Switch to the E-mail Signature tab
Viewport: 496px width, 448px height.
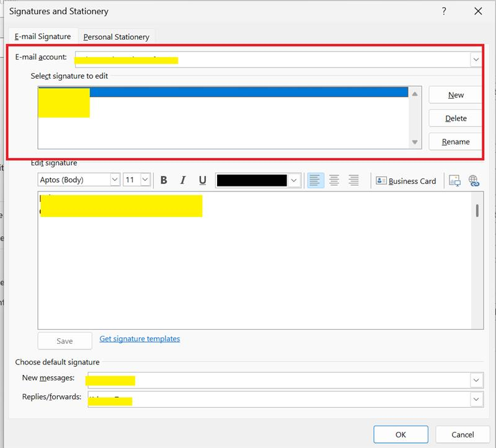coord(43,37)
